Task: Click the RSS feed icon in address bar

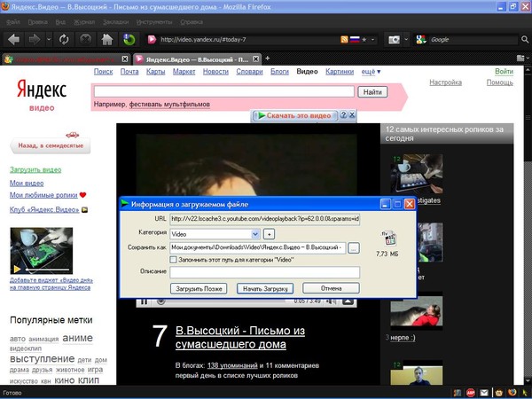Action: pos(345,39)
